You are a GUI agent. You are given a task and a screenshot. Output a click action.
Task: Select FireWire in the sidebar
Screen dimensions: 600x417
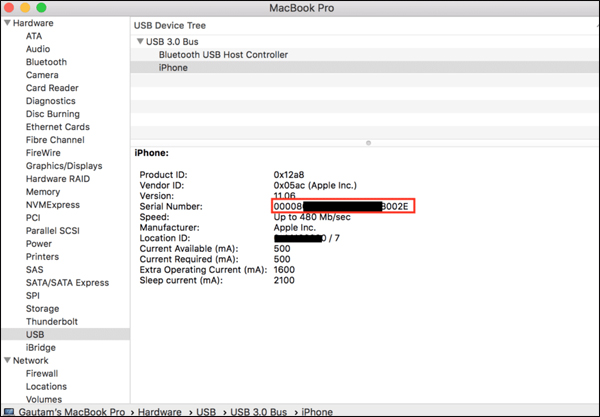pyautogui.click(x=43, y=153)
